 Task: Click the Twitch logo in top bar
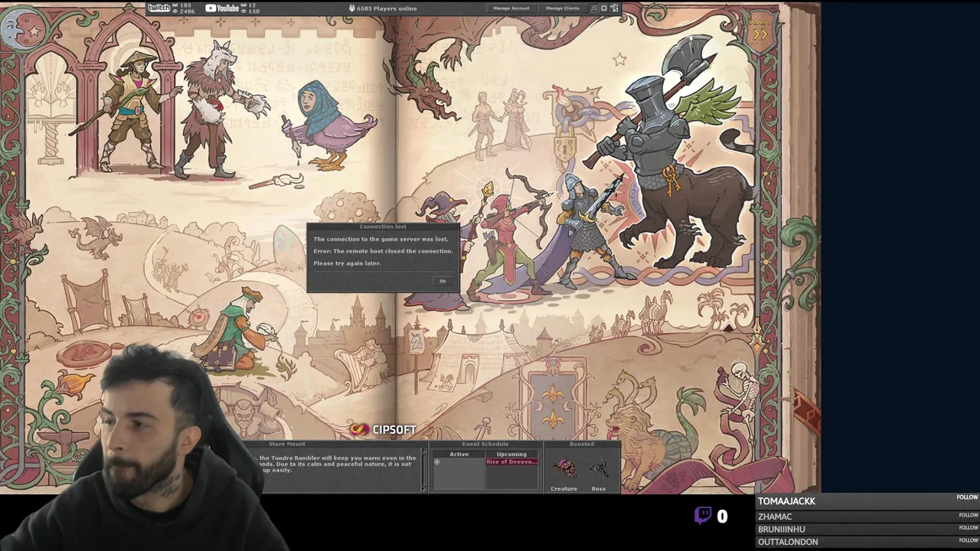click(158, 8)
